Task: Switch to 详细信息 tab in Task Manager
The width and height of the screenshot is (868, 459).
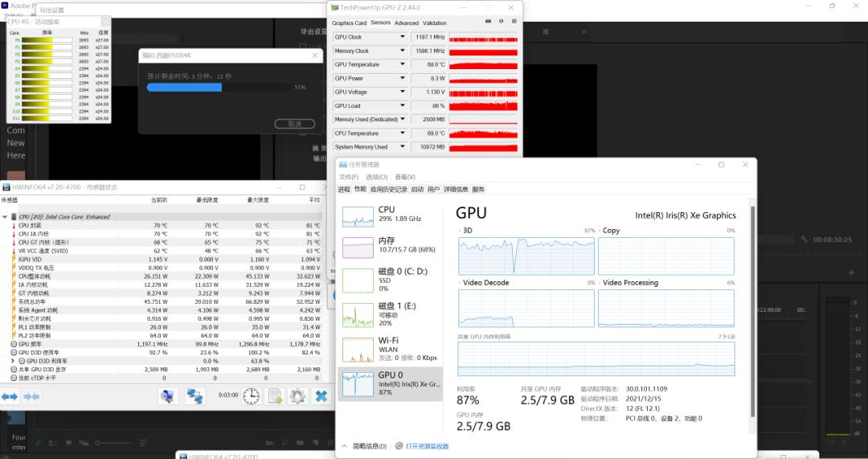Action: click(456, 190)
